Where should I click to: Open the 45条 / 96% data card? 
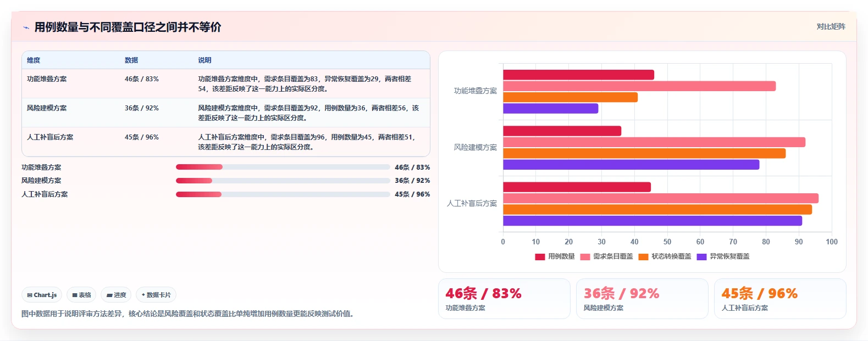click(780, 299)
